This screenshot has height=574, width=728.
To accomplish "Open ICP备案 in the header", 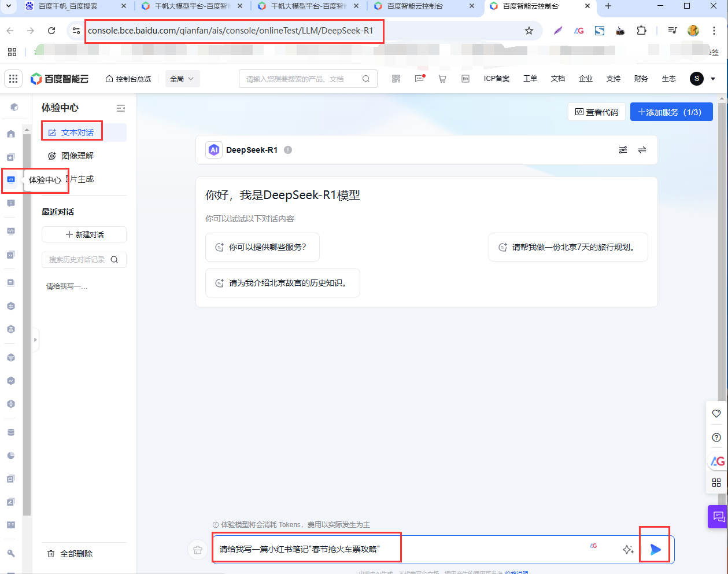I will (x=497, y=79).
